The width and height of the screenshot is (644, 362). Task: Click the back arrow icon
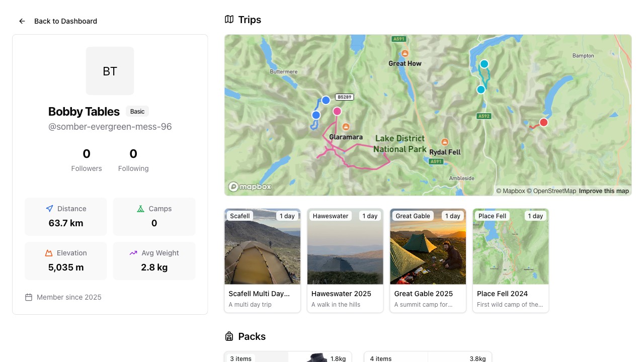click(22, 21)
